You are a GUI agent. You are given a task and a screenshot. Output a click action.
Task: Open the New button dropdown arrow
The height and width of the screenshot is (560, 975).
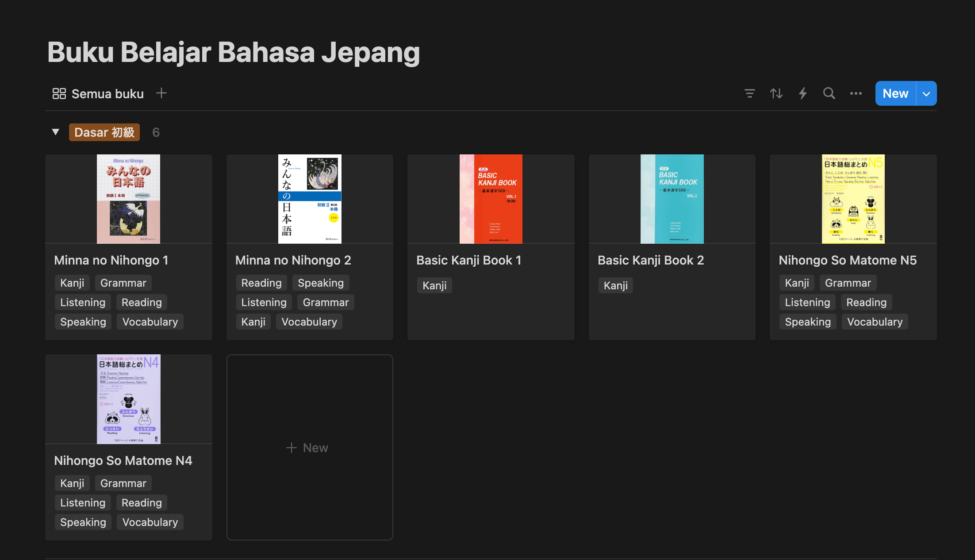click(926, 93)
